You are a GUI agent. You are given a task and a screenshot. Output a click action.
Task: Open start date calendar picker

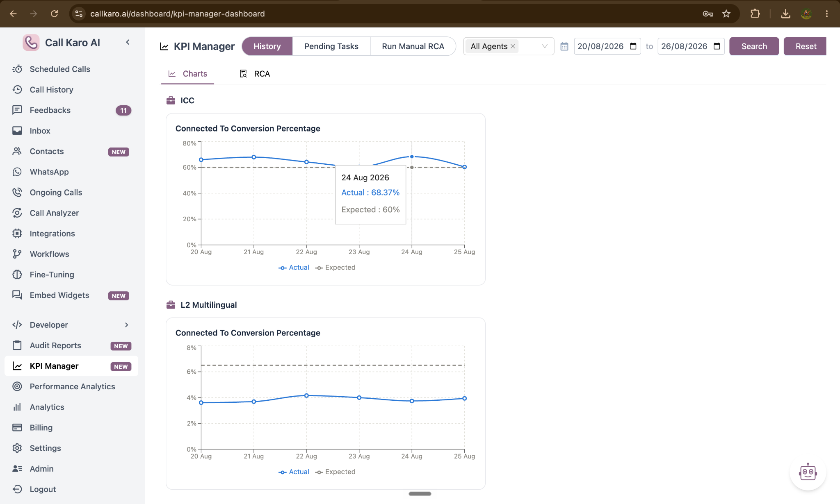(633, 46)
